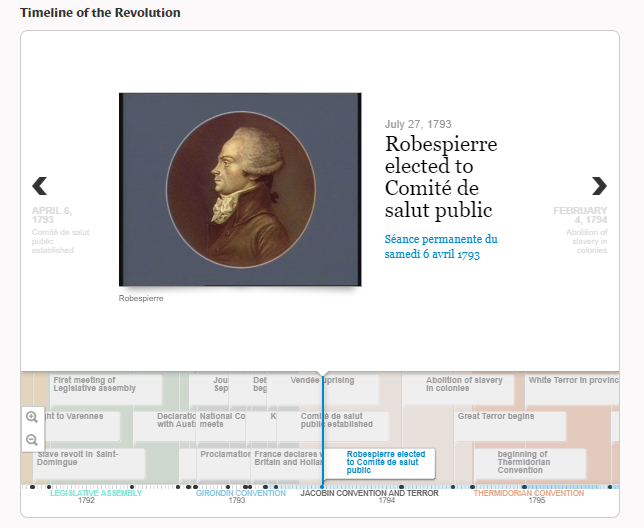Select 'France declares war on Britain and Holland' event
The image size is (644, 528).
[x=287, y=464]
